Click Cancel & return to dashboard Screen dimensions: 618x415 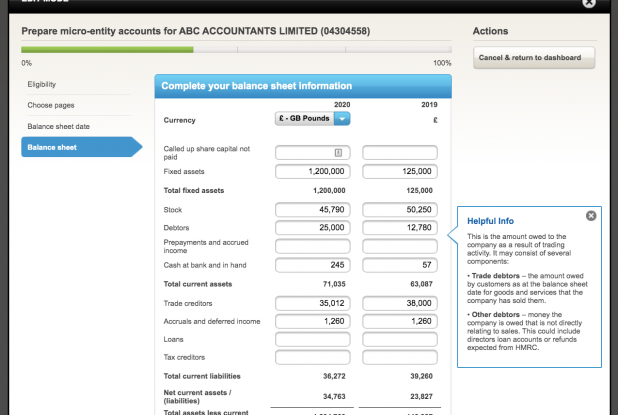click(534, 58)
